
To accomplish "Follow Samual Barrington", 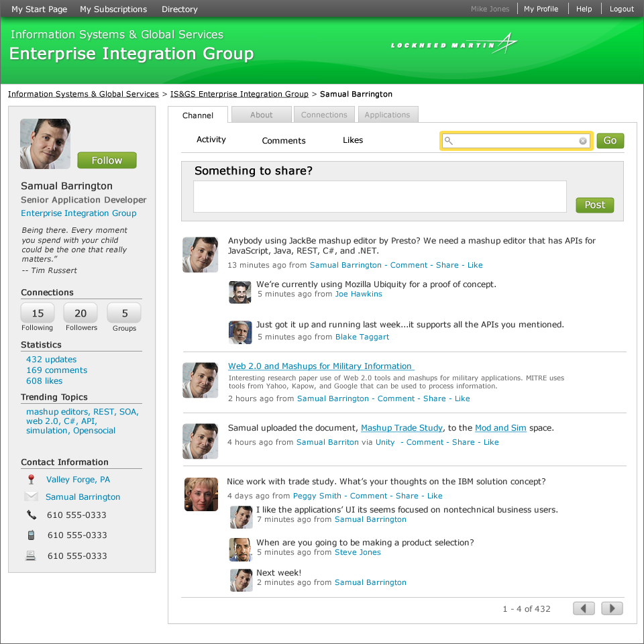I will pos(107,160).
